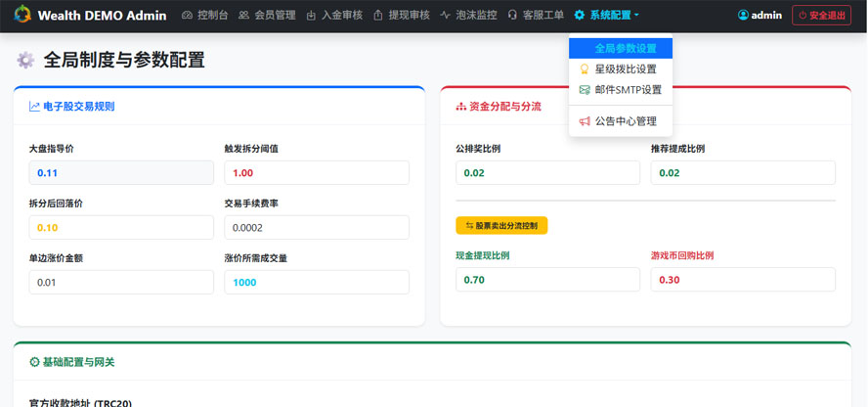Image resolution: width=868 pixels, height=407 pixels.
Task: Focus the 现金提现比例 input showing 0.70
Action: click(548, 280)
